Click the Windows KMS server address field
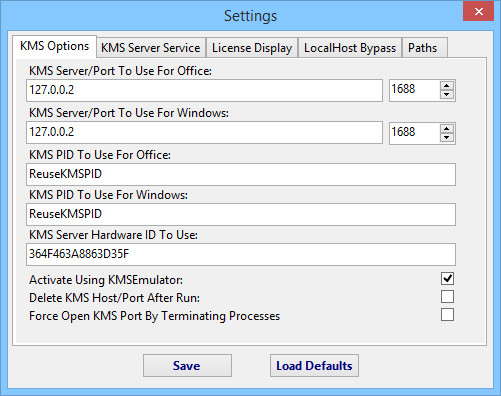 [204, 133]
